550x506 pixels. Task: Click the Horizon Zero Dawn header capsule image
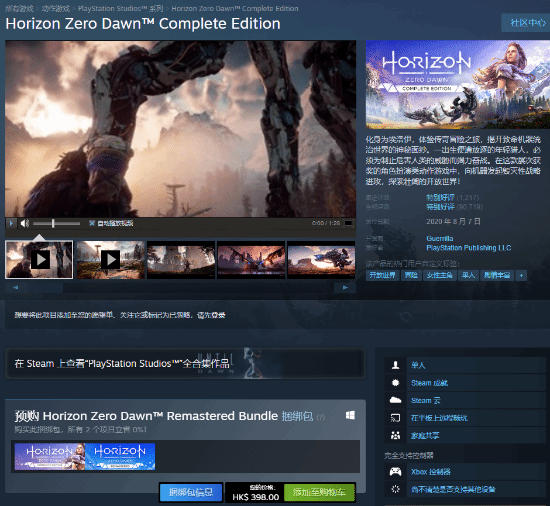click(458, 85)
